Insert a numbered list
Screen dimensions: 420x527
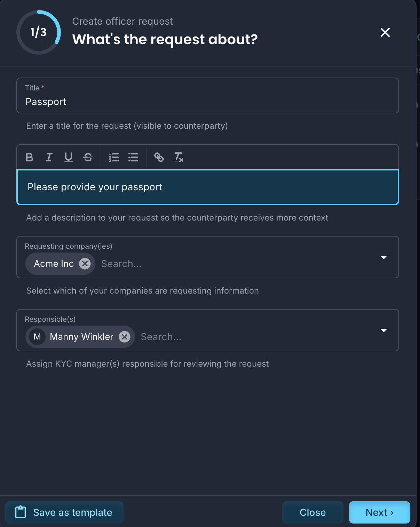114,157
